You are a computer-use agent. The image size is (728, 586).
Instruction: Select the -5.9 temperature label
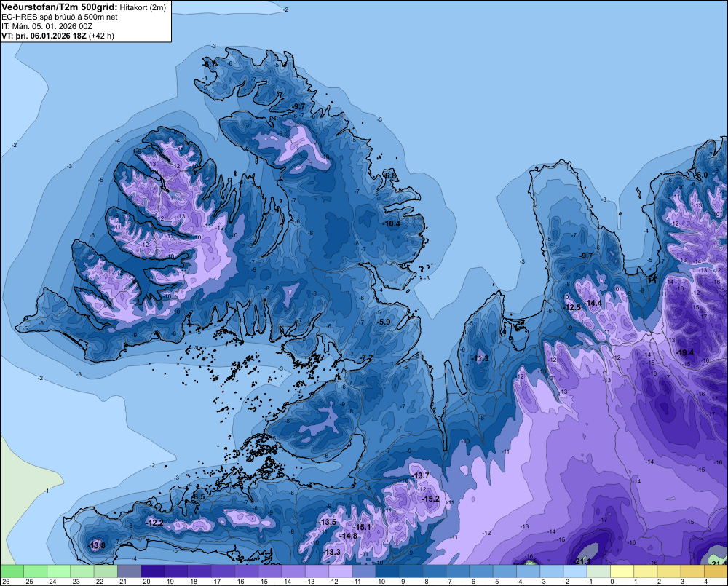click(x=384, y=322)
